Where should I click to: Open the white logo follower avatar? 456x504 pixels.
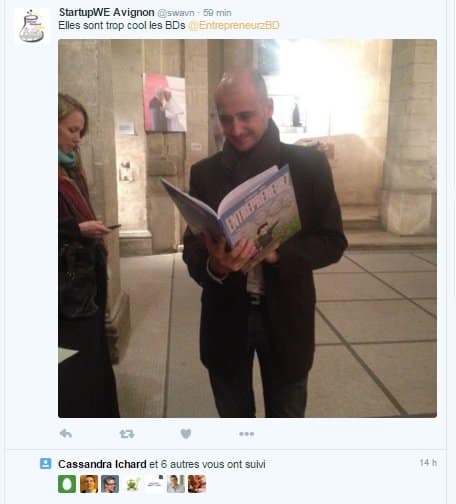tap(154, 484)
